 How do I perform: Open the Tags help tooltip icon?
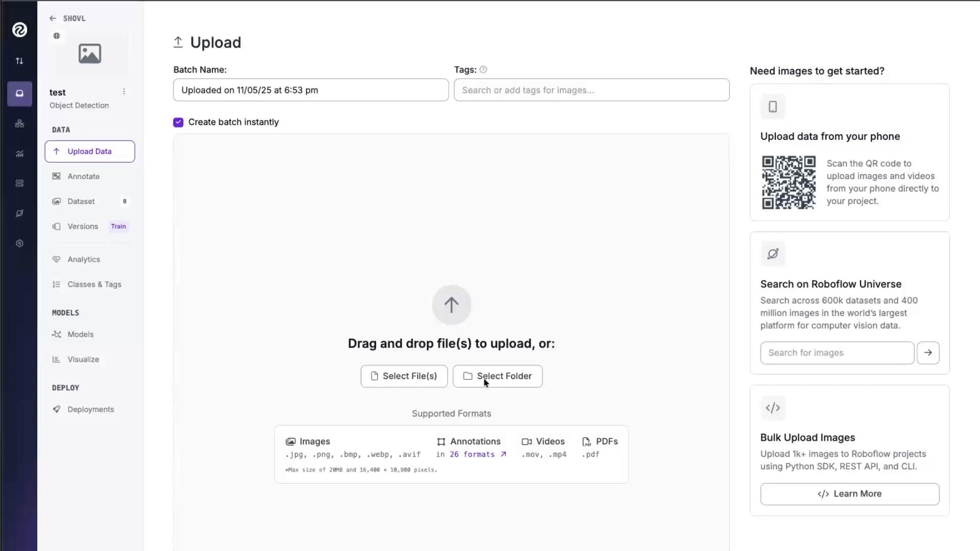click(x=483, y=69)
